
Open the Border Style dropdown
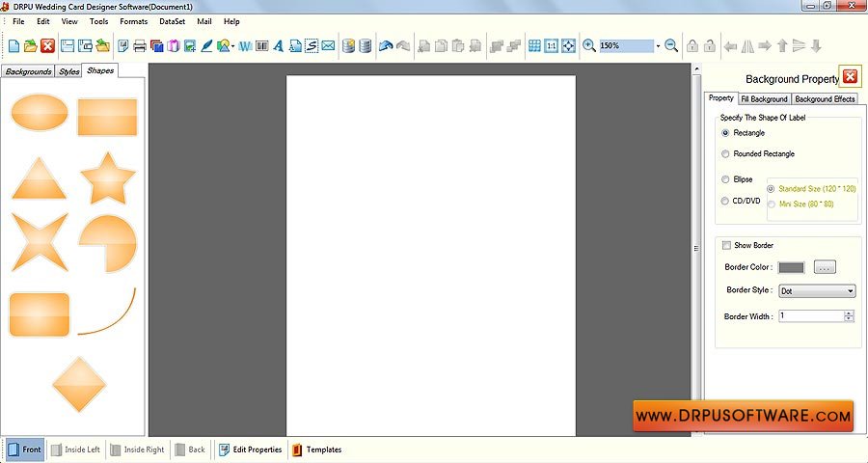tap(817, 290)
